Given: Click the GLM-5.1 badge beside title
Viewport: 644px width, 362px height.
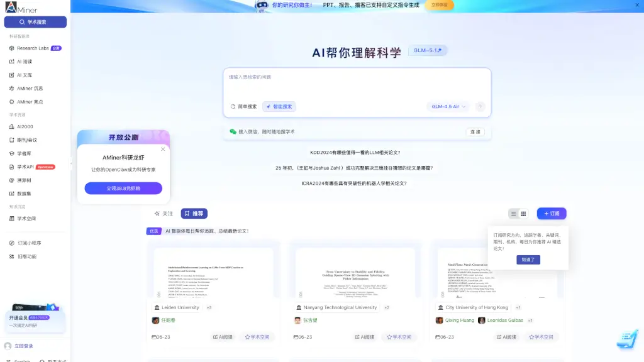Looking at the screenshot, I should point(427,50).
